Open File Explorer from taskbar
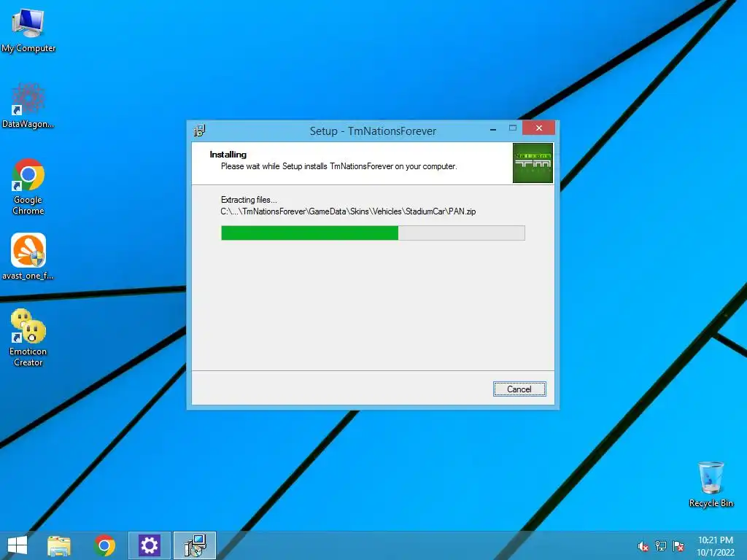Screen dimensions: 747x560 (x=59, y=545)
